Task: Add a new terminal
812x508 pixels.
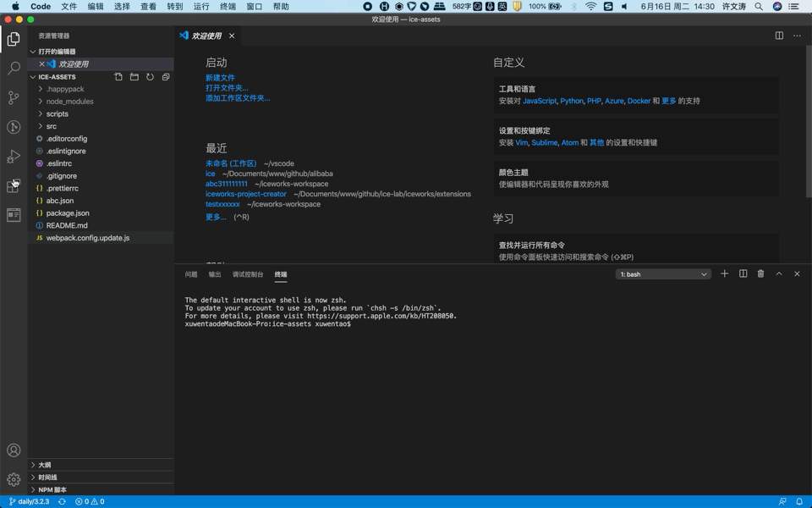Action: click(x=725, y=273)
